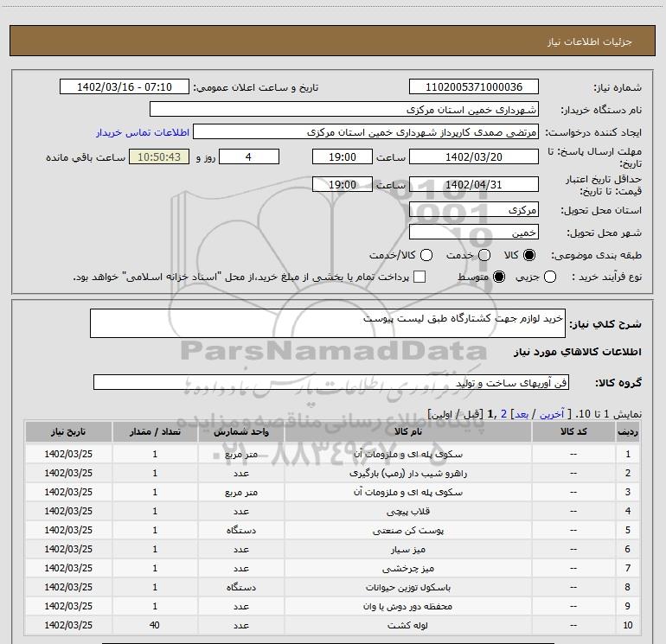The image size is (666, 644).
Task: Click the response deadline date 1402/03/20
Action: pyautogui.click(x=474, y=156)
